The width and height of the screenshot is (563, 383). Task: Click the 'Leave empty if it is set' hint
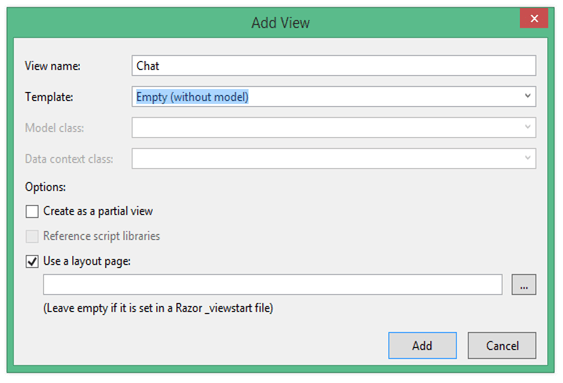pyautogui.click(x=158, y=308)
